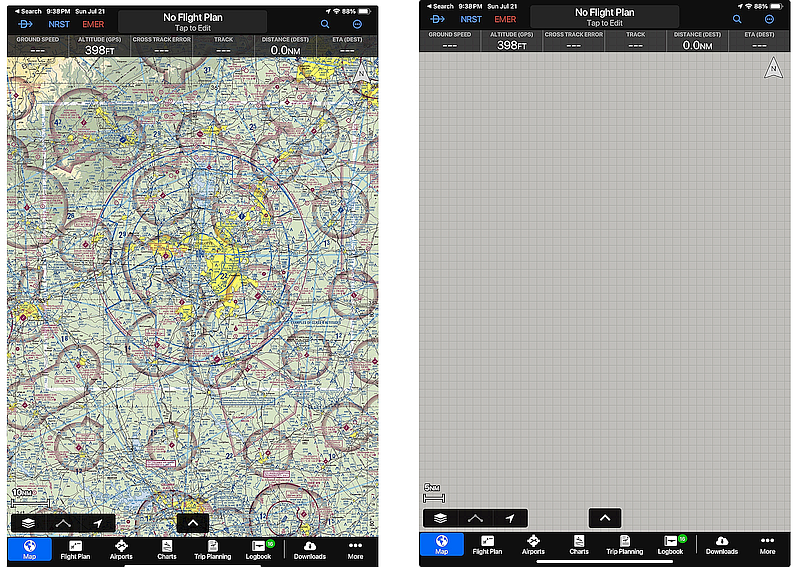Tap Distance (Dest) field in left screenshot
The image size is (800, 567).
(x=285, y=45)
